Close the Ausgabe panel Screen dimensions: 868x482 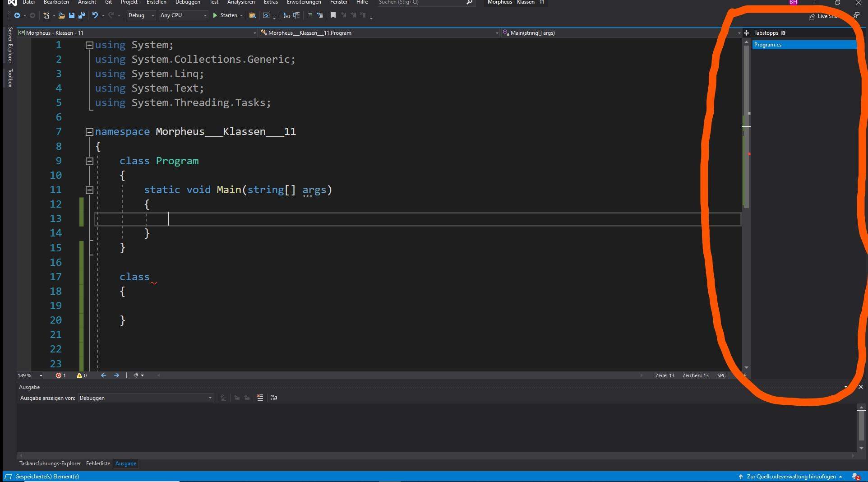(x=860, y=387)
